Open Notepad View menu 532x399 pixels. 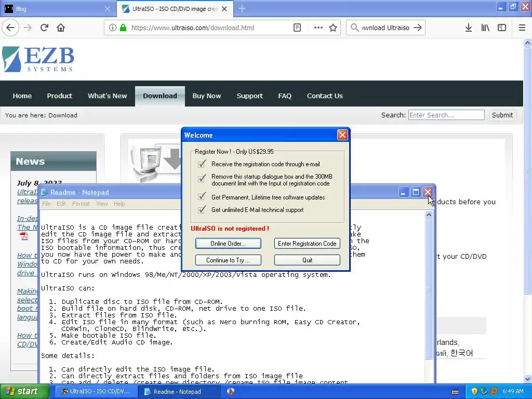[x=102, y=204]
